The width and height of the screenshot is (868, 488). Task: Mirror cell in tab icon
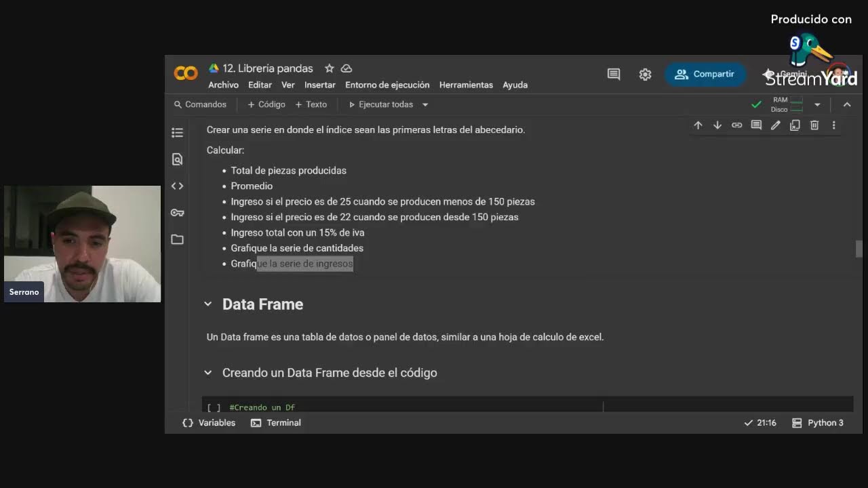[795, 125]
